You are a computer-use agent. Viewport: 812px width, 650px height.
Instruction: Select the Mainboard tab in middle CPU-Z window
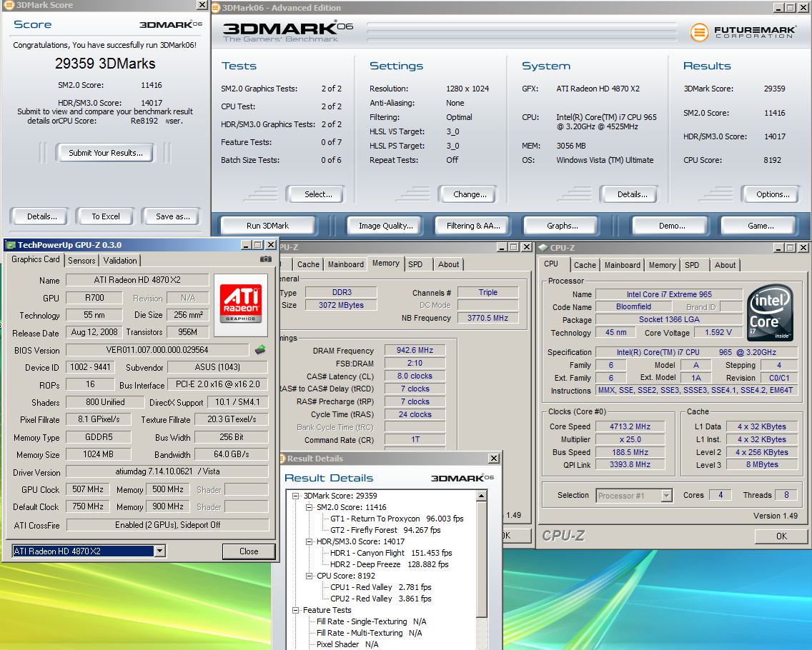(345, 264)
